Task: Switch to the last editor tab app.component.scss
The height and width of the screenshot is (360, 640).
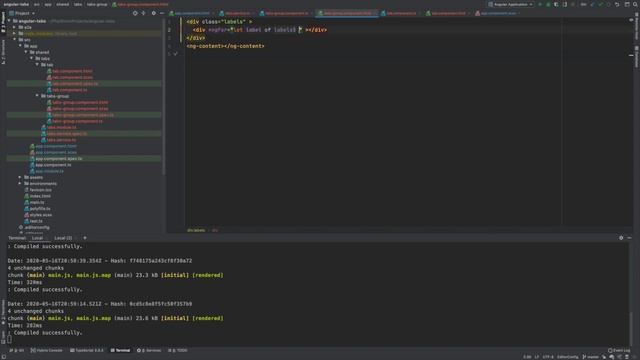Action: [498, 13]
